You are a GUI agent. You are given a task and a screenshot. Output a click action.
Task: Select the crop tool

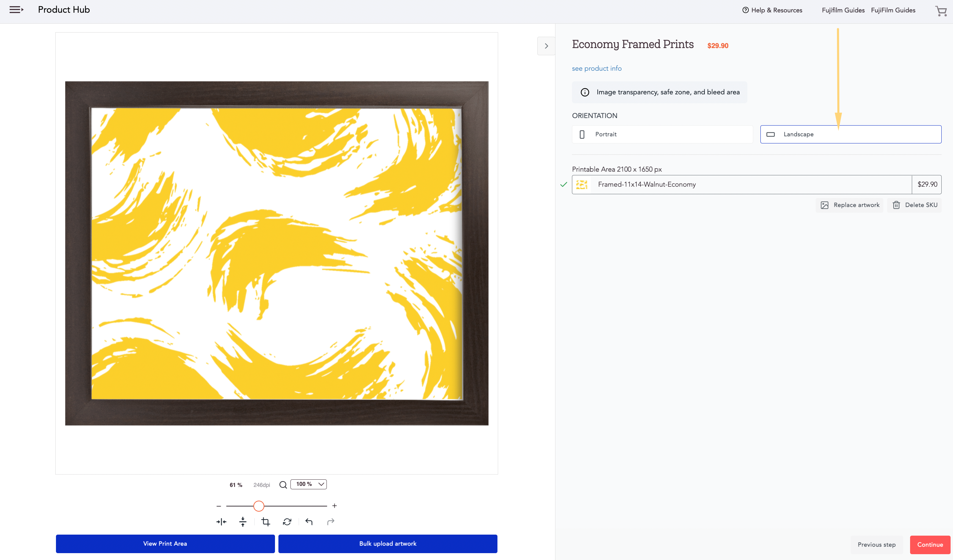(x=265, y=522)
